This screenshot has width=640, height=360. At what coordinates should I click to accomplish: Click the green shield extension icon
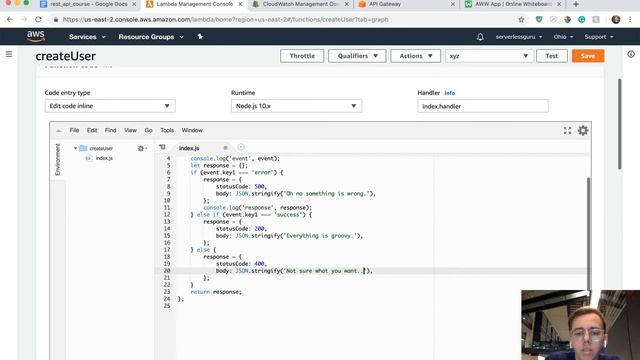click(x=539, y=19)
